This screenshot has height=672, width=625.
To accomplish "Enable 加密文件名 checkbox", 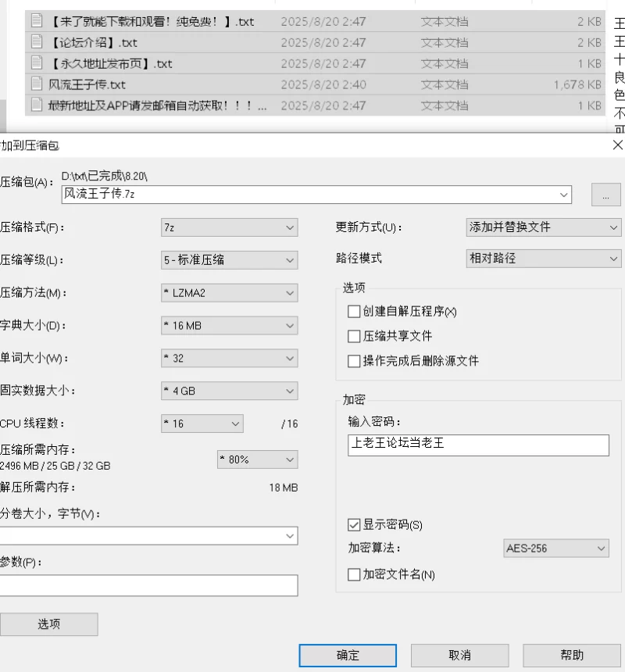I will [x=354, y=574].
